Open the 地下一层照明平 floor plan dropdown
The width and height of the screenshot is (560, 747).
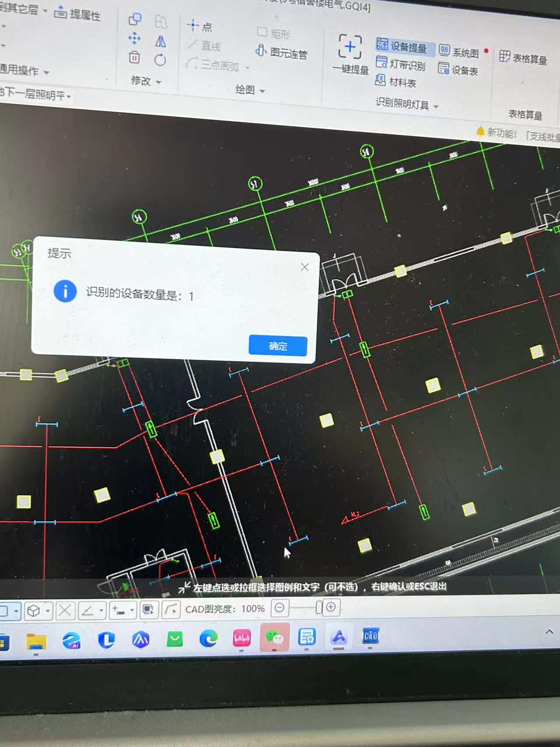69,96
